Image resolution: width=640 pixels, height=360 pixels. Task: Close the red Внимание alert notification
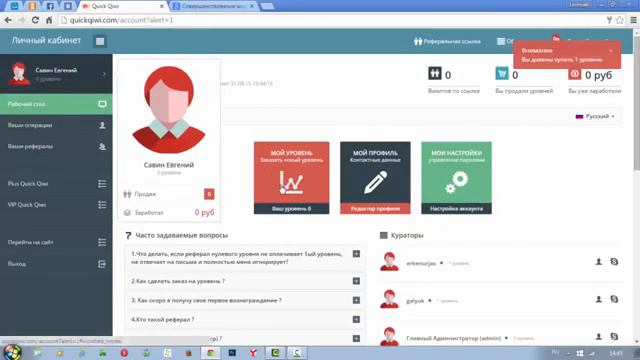point(611,51)
